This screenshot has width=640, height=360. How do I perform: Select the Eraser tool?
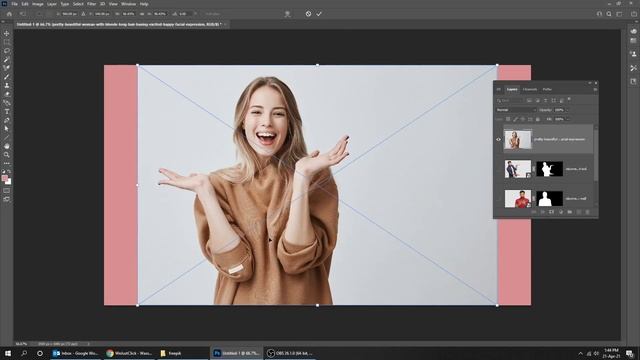[7, 94]
